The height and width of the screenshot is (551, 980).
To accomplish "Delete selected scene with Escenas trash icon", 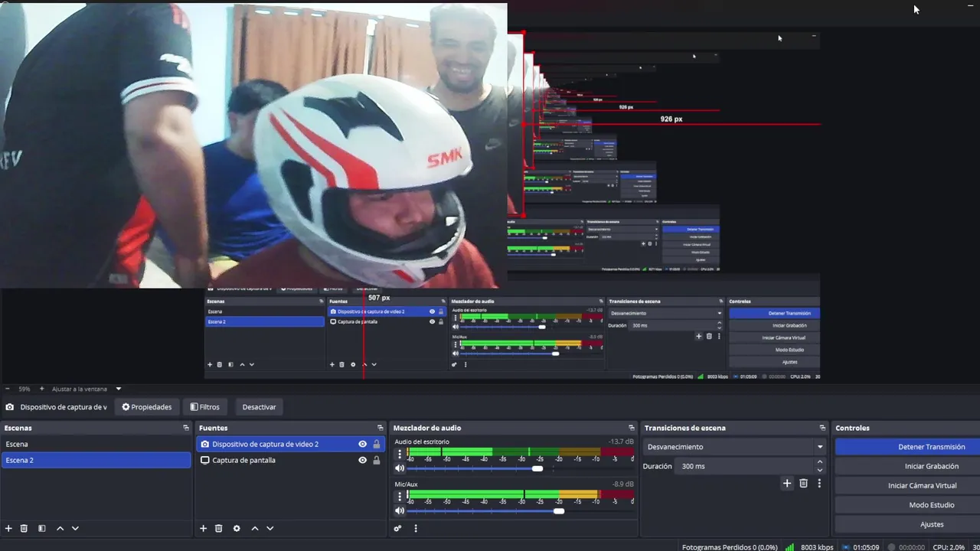I will pos(24,528).
